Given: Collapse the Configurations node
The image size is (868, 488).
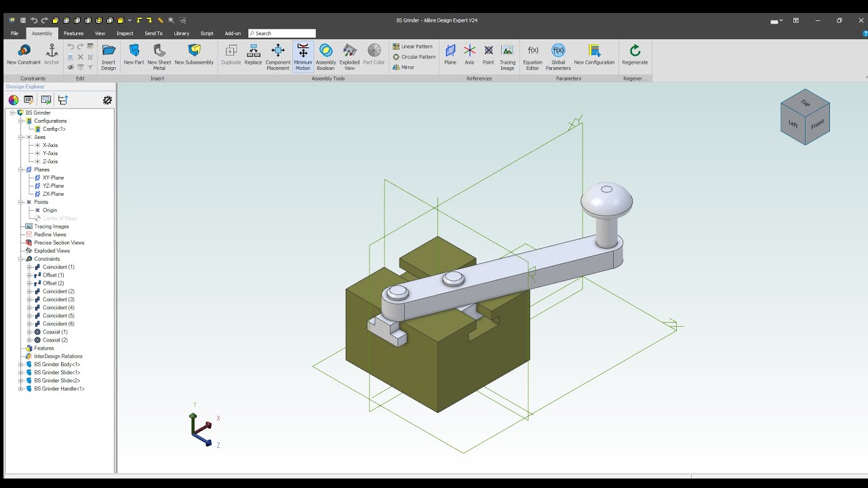Looking at the screenshot, I should [x=21, y=121].
